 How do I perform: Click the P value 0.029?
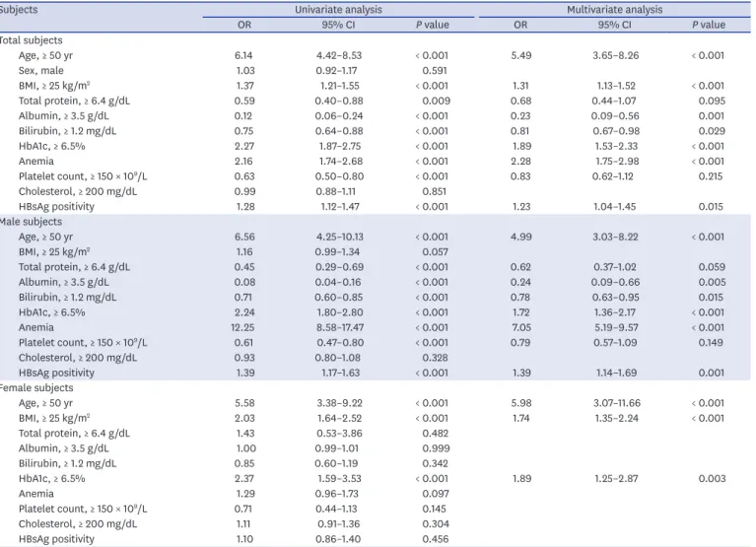click(x=712, y=131)
